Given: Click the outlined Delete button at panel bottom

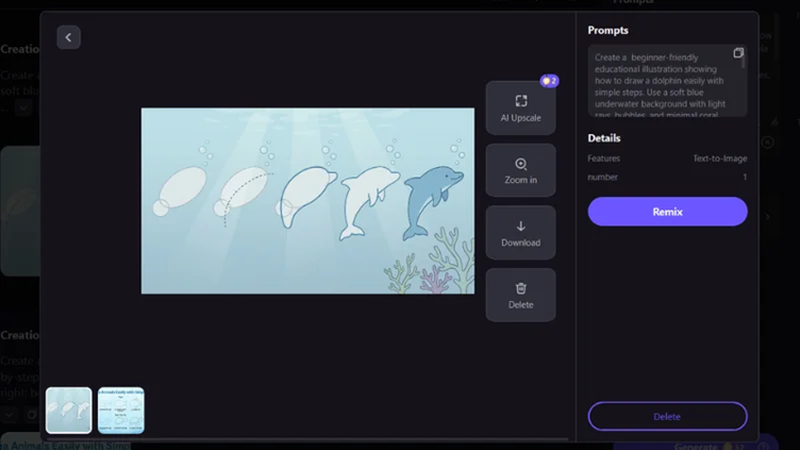Looking at the screenshot, I should point(667,416).
